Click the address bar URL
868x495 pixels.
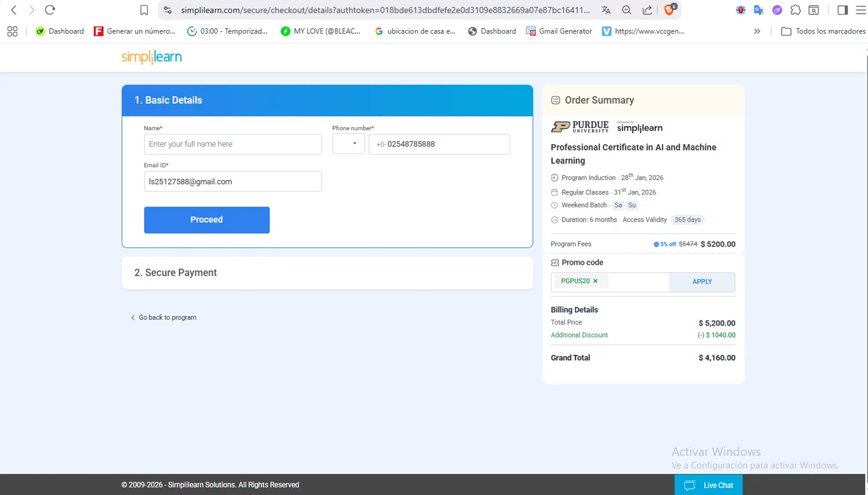(385, 10)
